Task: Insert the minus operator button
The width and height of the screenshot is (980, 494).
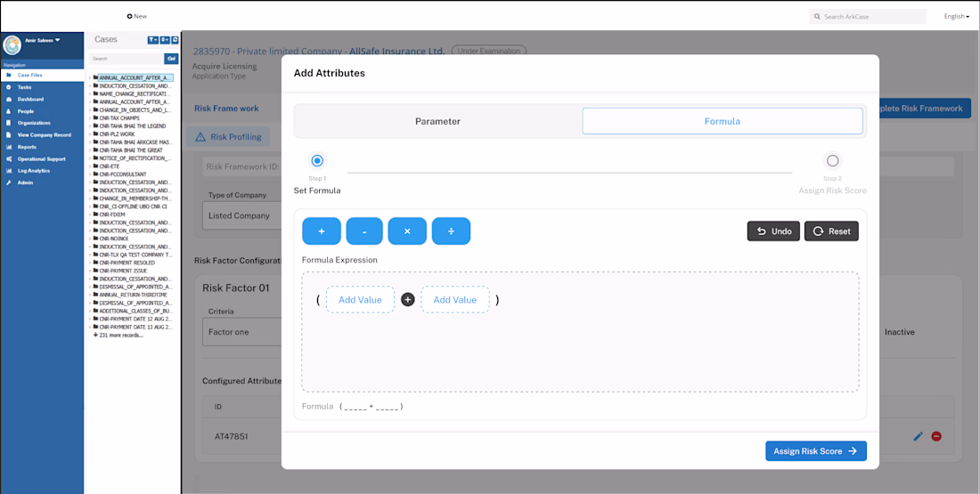Action: (364, 231)
